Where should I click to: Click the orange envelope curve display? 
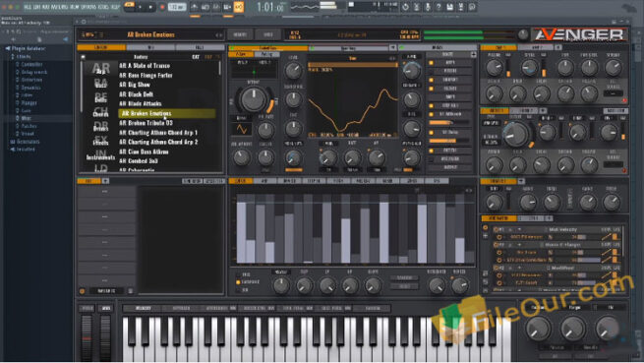353,99
